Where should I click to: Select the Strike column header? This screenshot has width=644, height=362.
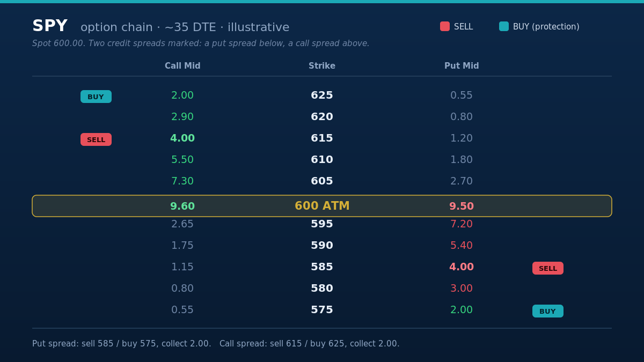(x=322, y=66)
